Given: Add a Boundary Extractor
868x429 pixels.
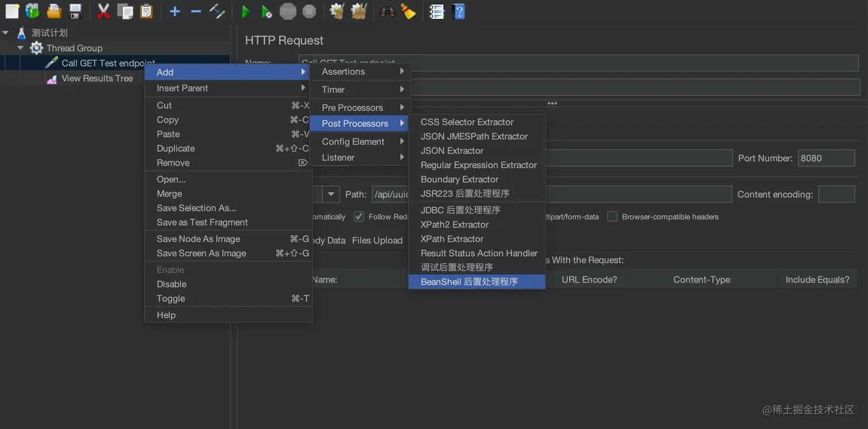Looking at the screenshot, I should (x=476, y=179).
